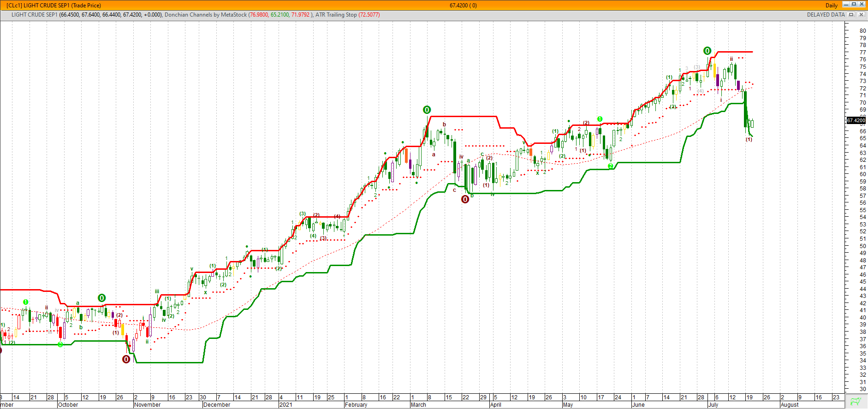The width and height of the screenshot is (868, 409).
Task: Select the green circled 0 at the March peak
Action: tap(427, 110)
